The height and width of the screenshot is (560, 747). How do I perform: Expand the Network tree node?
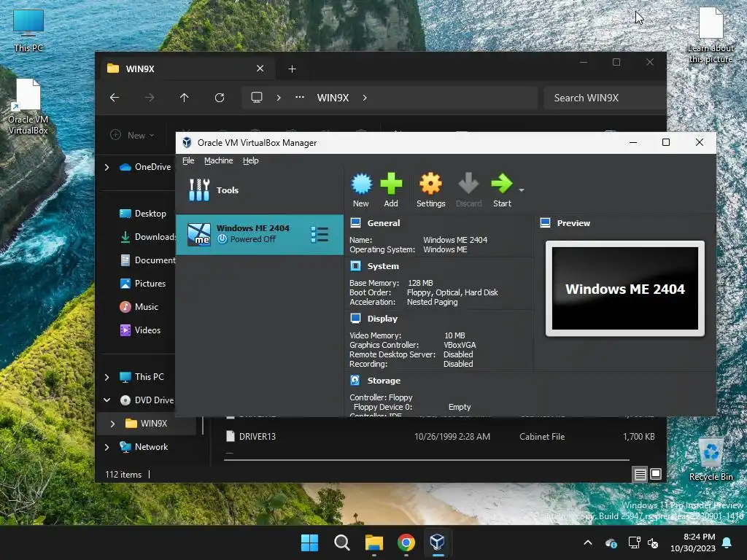click(x=107, y=447)
